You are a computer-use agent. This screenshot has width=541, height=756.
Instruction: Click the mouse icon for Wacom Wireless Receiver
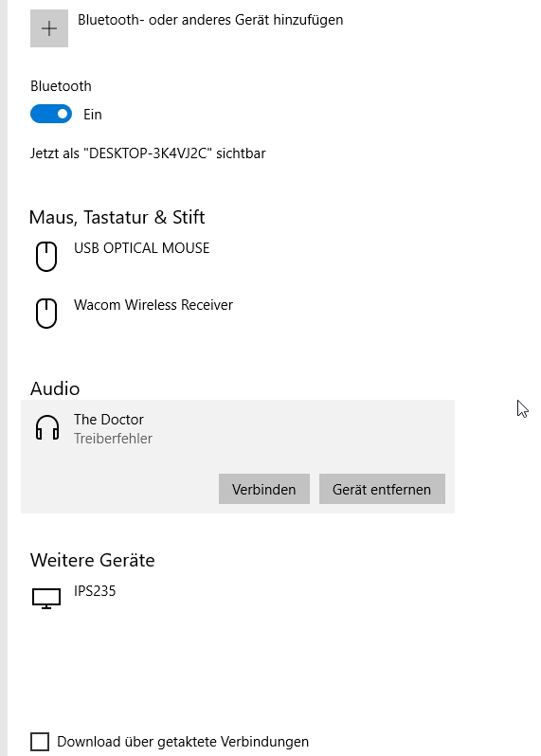click(46, 314)
